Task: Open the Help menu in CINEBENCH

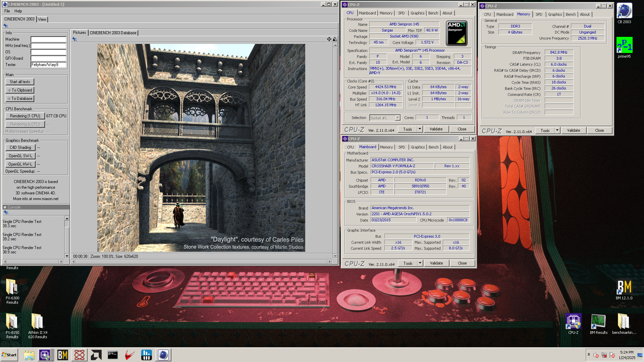Action: click(x=18, y=11)
